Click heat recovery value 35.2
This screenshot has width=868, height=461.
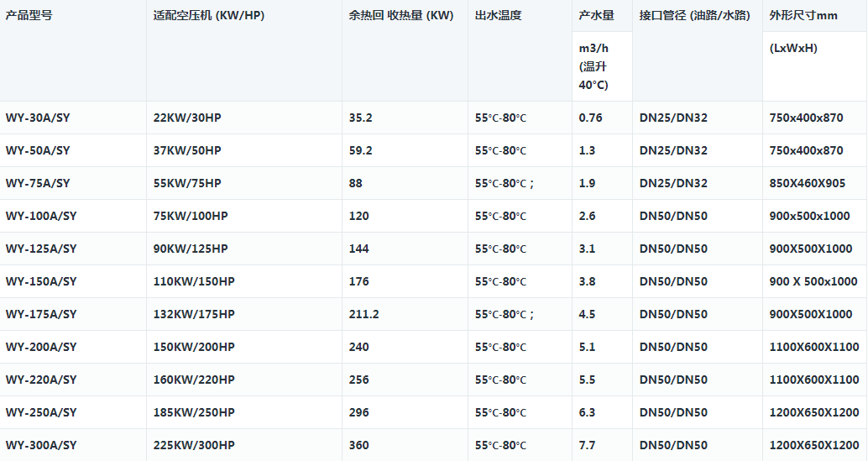pyautogui.click(x=360, y=118)
